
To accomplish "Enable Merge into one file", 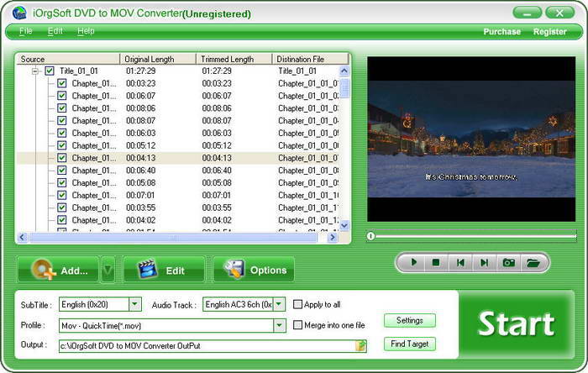I will point(297,324).
